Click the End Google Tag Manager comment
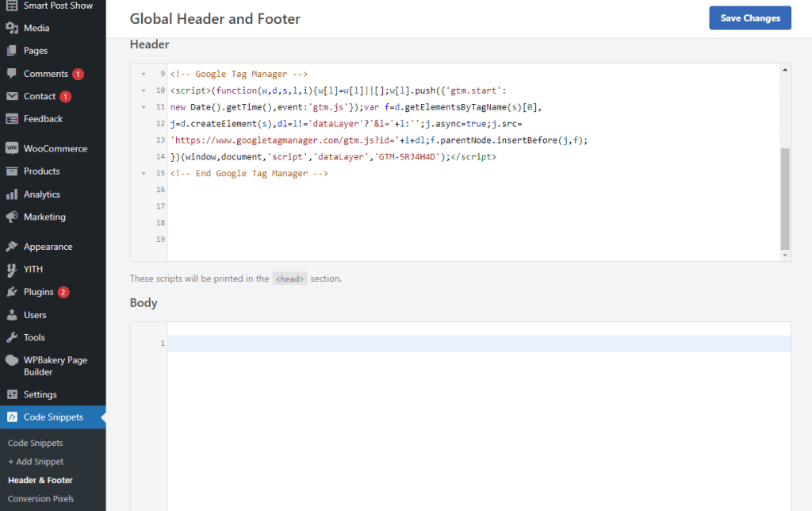The height and width of the screenshot is (511, 812). (249, 173)
